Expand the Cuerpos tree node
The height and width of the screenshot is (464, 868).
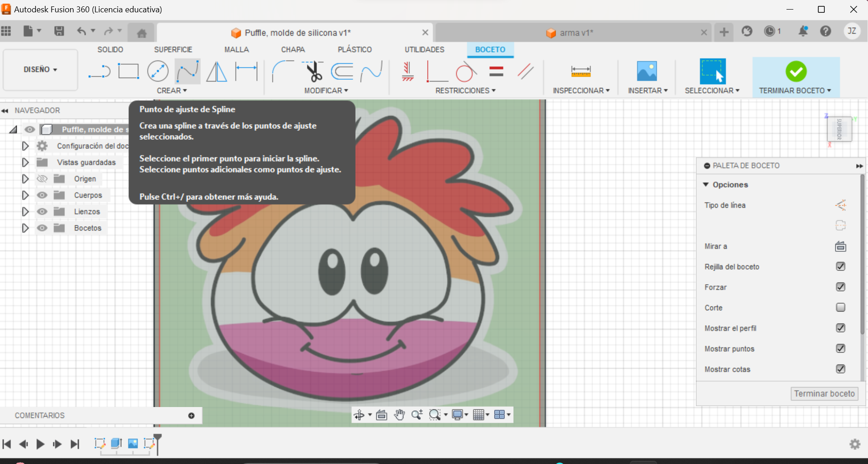(26, 195)
